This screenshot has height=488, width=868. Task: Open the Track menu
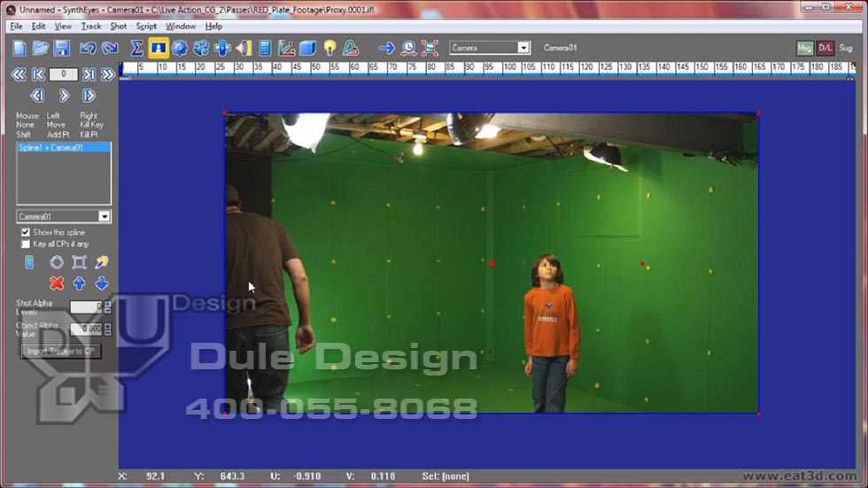[x=91, y=27]
